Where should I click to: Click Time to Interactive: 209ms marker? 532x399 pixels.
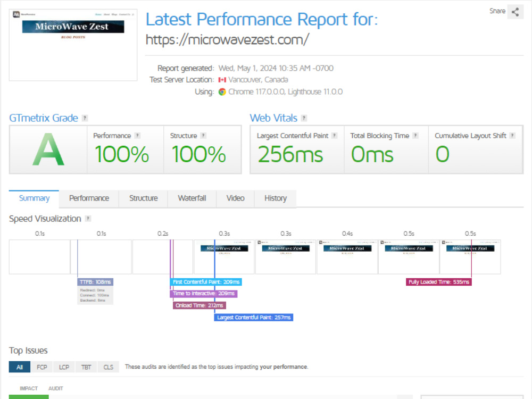[x=204, y=294]
